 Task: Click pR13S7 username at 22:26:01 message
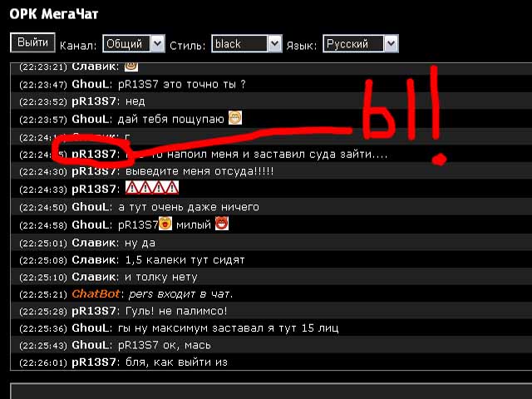click(x=94, y=362)
